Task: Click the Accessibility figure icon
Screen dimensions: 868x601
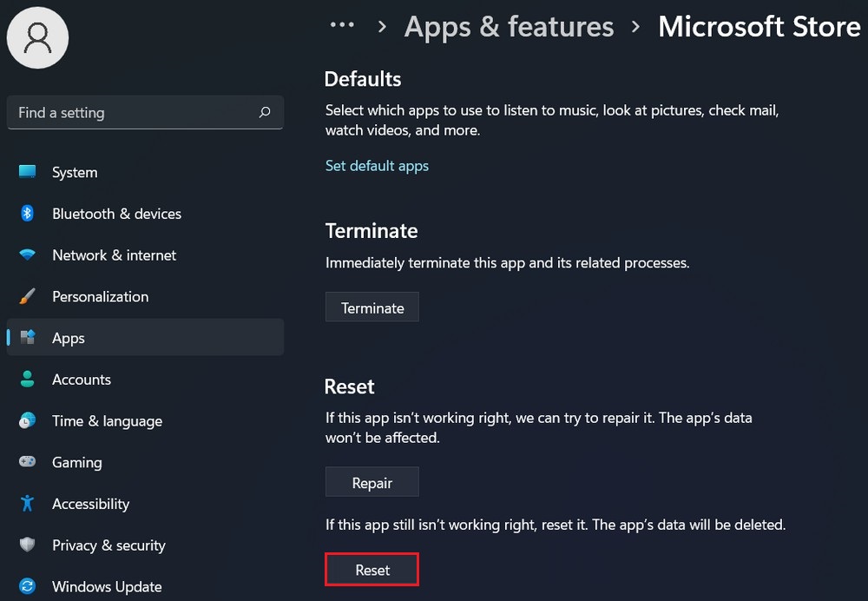Action: [27, 503]
